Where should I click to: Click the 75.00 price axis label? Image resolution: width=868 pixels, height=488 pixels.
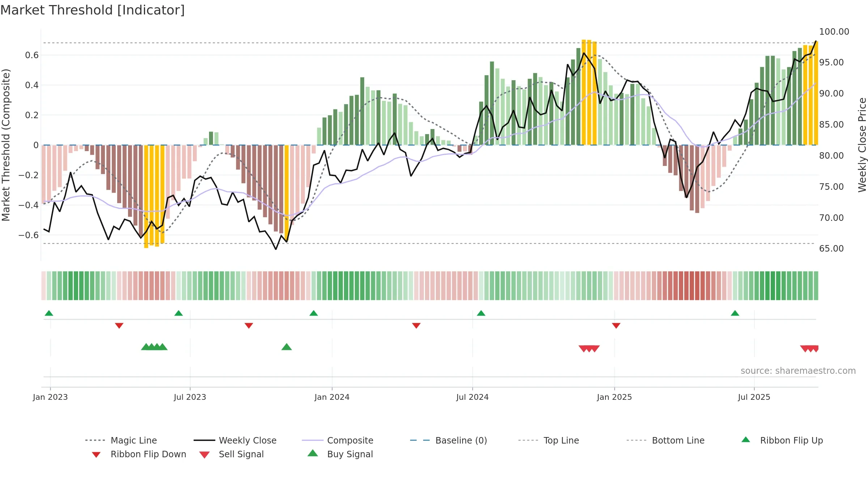[x=831, y=187]
